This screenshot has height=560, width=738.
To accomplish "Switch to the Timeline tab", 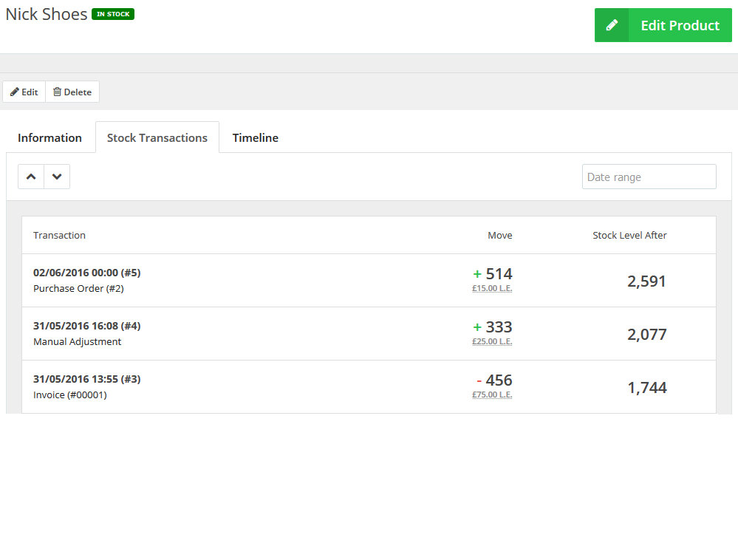I will click(x=255, y=138).
